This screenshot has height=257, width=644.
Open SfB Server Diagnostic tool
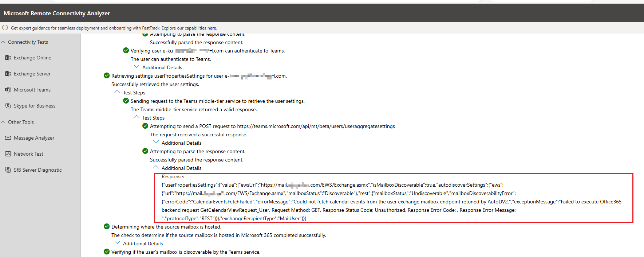(x=37, y=170)
